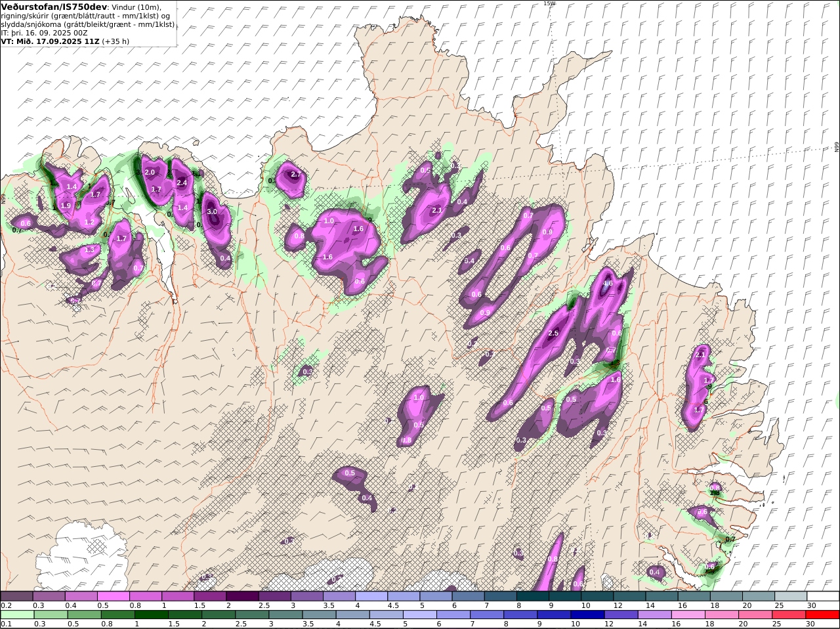
Task: Pick the bright pink 0.5–0.8 top legend swatch
Action: coord(114,596)
